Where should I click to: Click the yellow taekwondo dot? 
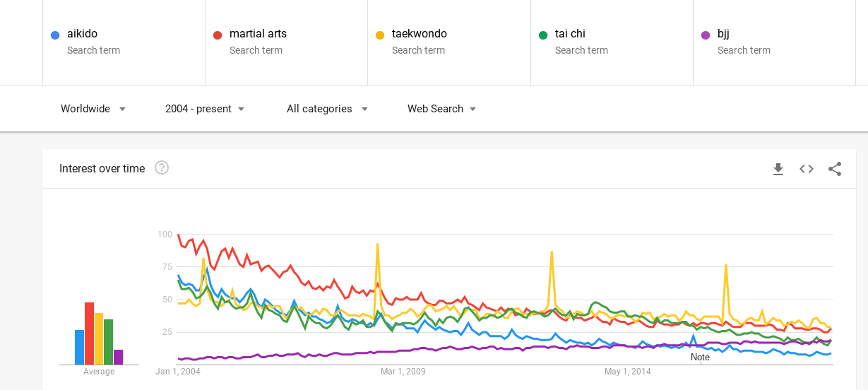click(380, 35)
